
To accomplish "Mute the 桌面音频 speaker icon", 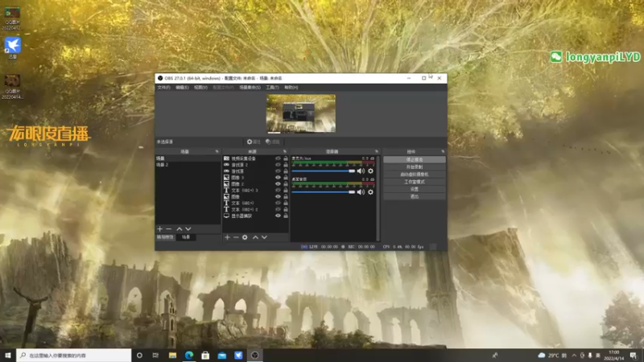I will tap(361, 192).
